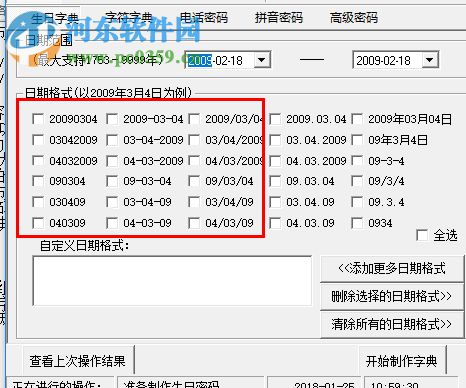This screenshot has height=388, width=466.
Task: Enable the 030409 format checkbox
Action: [x=38, y=202]
